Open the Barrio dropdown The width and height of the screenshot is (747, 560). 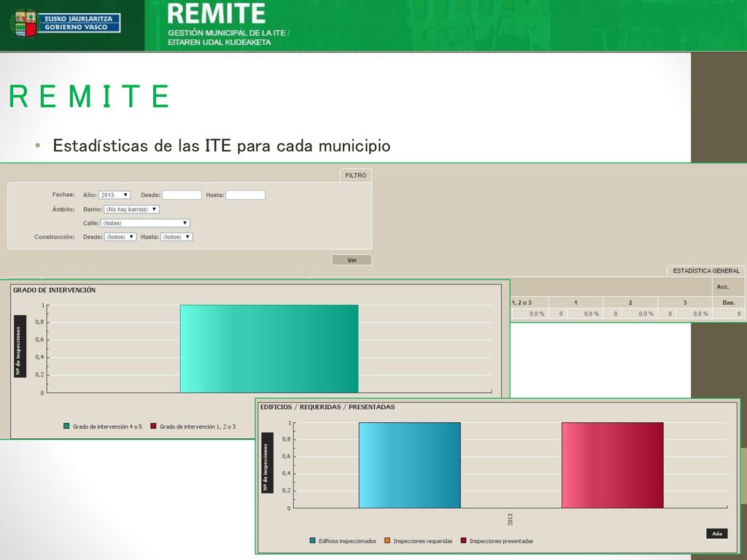[131, 209]
